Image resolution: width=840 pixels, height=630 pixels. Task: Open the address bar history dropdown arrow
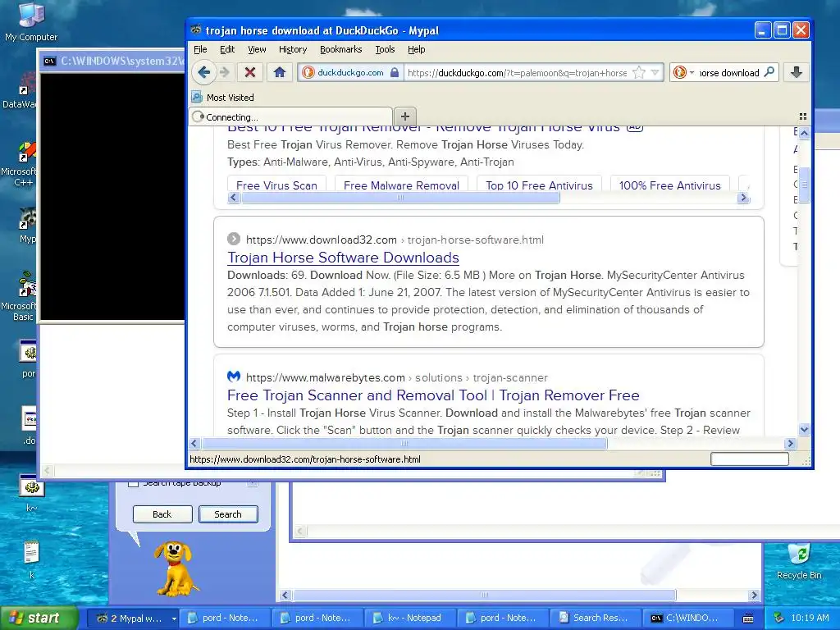point(655,72)
